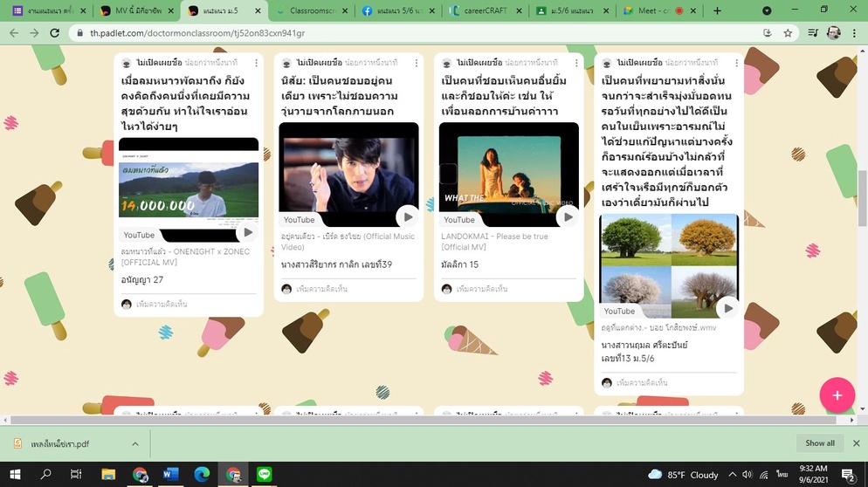Open the notification center icon
Viewport: 868px width, 487px height.
point(848,475)
